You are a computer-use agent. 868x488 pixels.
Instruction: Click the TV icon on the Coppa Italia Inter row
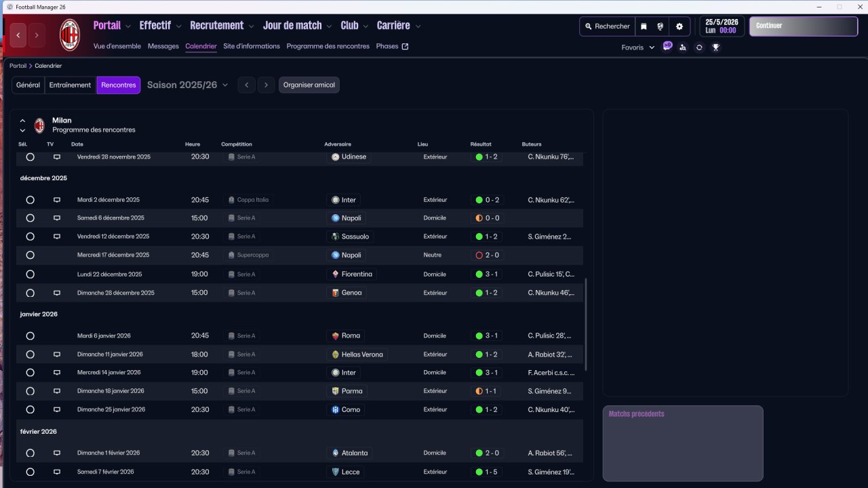pyautogui.click(x=57, y=200)
